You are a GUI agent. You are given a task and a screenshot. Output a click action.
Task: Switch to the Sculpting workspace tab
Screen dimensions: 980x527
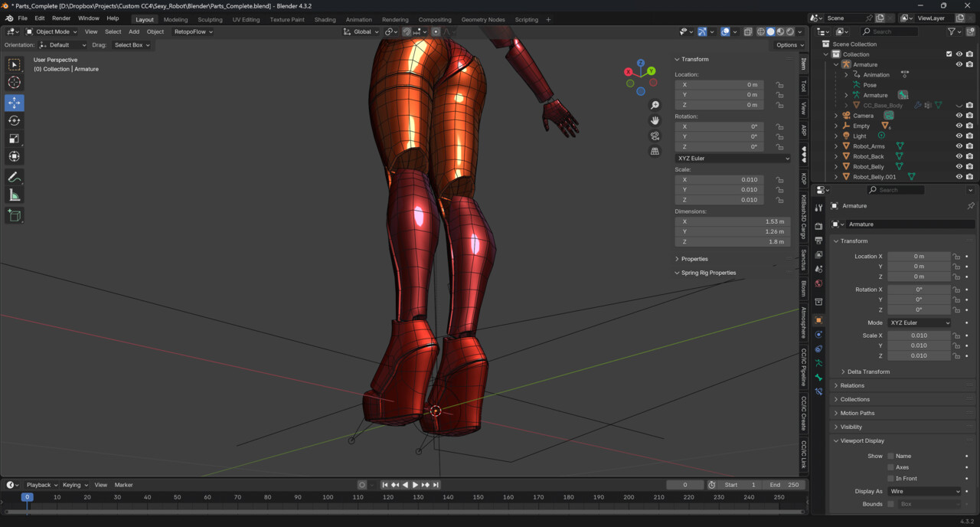point(210,19)
